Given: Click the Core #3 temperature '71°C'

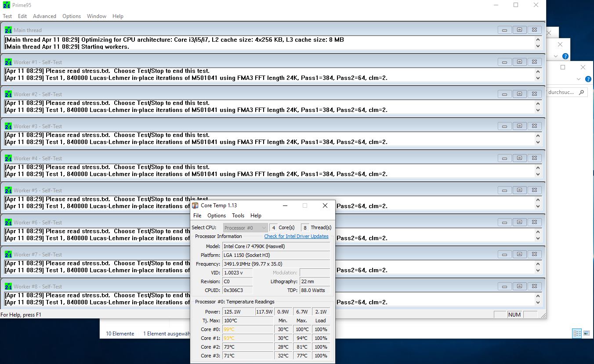Looking at the screenshot, I should pos(248,356).
